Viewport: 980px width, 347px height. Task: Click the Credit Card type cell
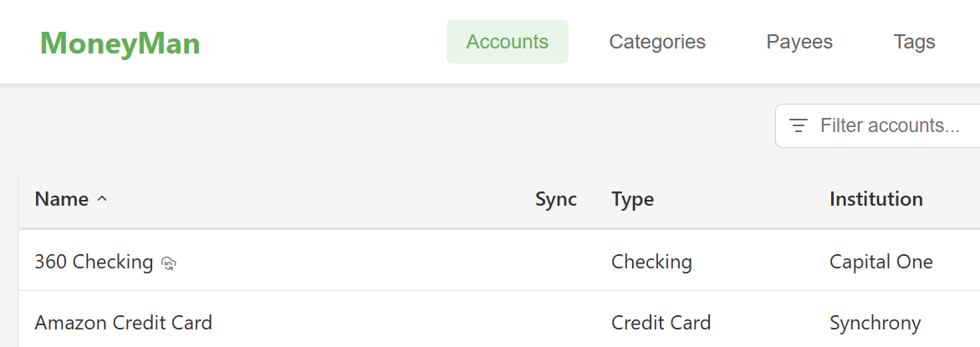click(x=661, y=322)
